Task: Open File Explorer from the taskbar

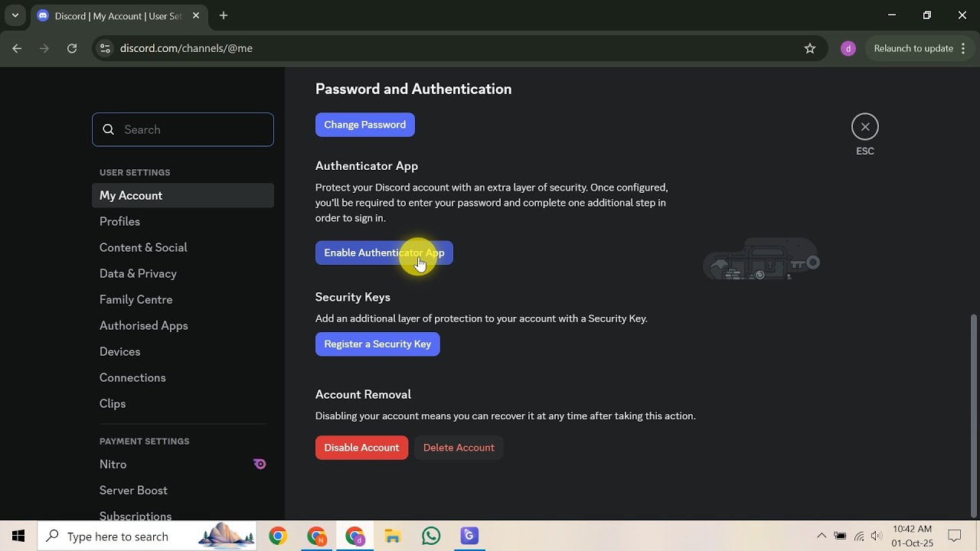Action: pos(393,536)
